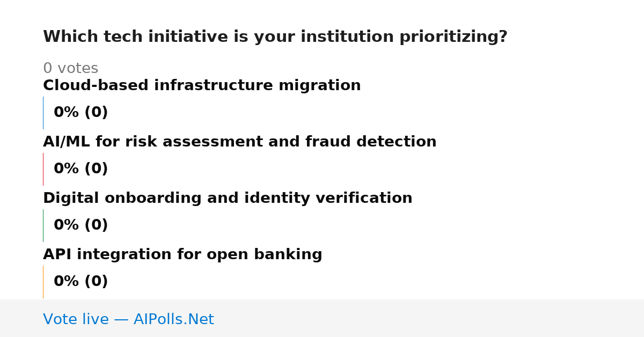The height and width of the screenshot is (337, 644).
Task: Select AI/ML for risk assessment option
Action: point(240,142)
